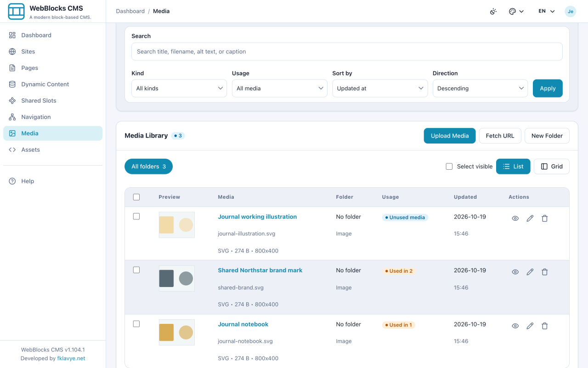Image resolution: width=588 pixels, height=368 pixels.
Task: Go to Dashboard in the sidebar
Action: tap(53, 35)
